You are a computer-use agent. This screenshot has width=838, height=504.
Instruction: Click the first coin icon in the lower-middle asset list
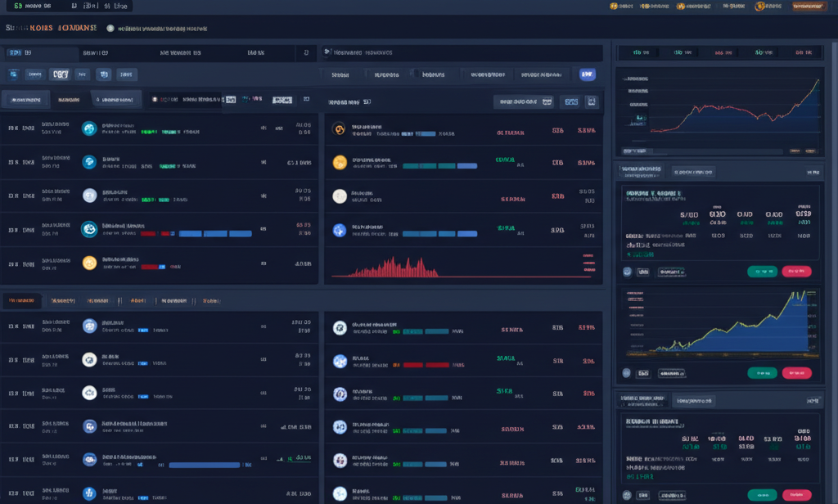point(340,328)
